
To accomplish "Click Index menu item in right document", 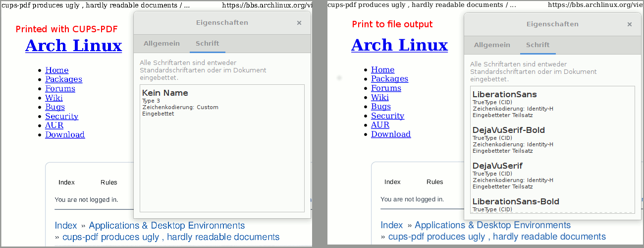I will pos(392,182).
